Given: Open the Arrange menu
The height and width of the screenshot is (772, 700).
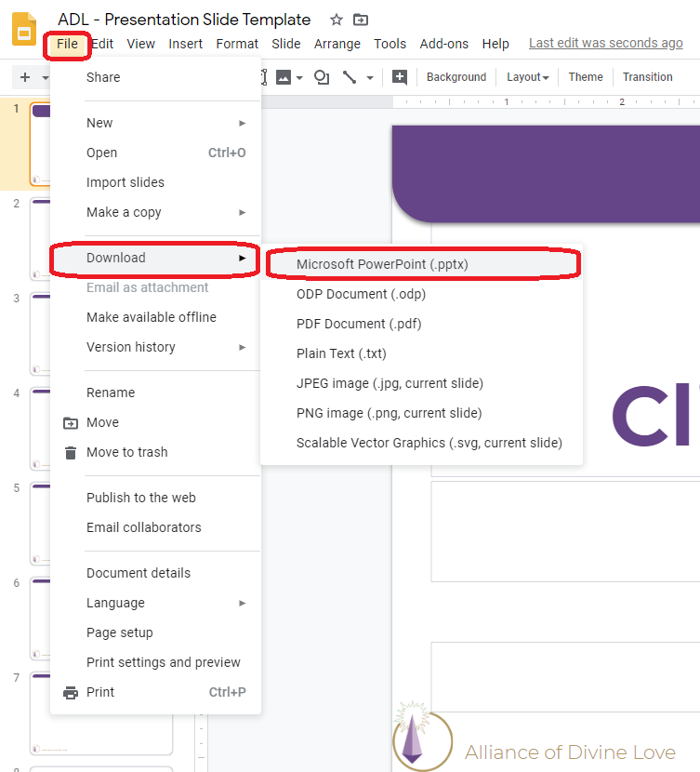Looking at the screenshot, I should 337,45.
